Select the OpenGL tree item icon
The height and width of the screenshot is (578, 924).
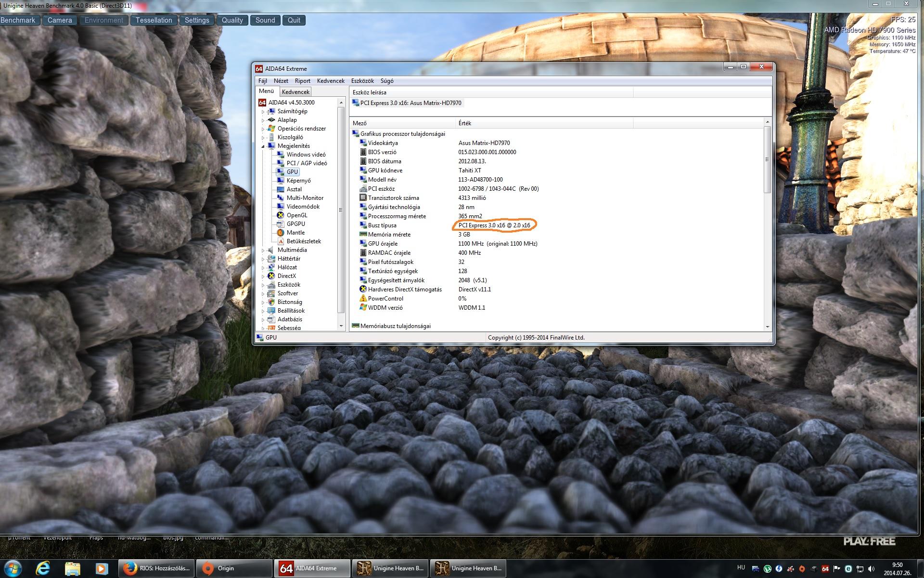[x=280, y=215]
